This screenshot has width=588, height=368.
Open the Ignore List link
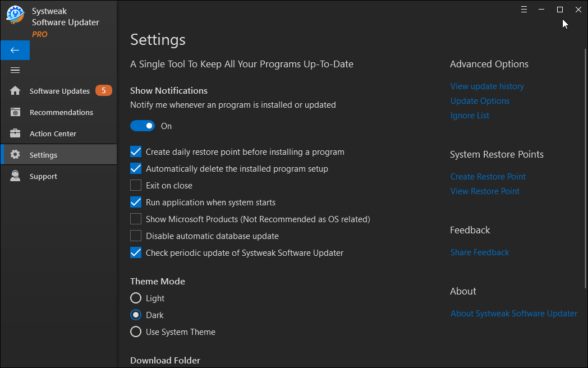470,116
